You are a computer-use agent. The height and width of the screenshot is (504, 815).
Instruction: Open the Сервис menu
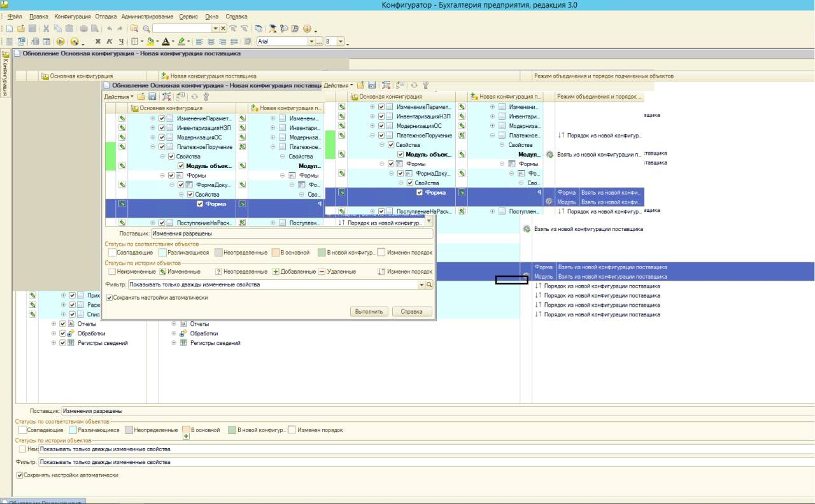[188, 16]
